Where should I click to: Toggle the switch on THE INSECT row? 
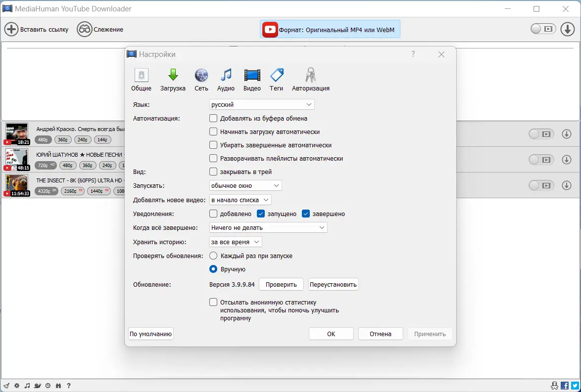click(x=541, y=185)
